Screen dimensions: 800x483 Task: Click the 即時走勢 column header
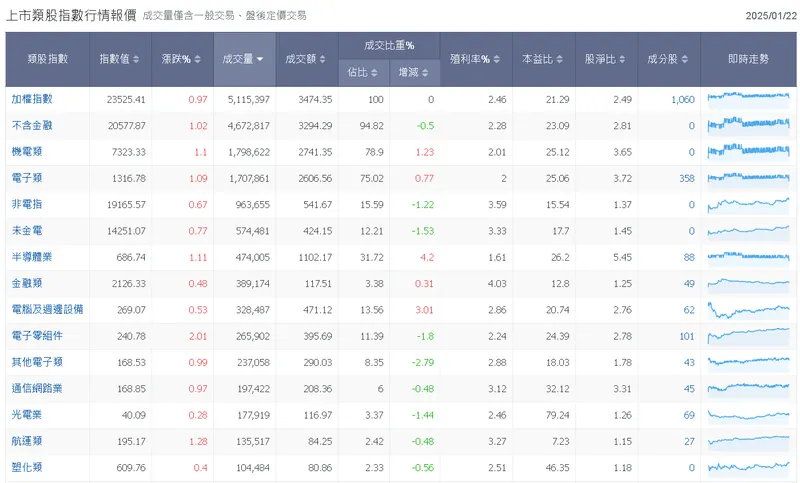click(x=748, y=59)
